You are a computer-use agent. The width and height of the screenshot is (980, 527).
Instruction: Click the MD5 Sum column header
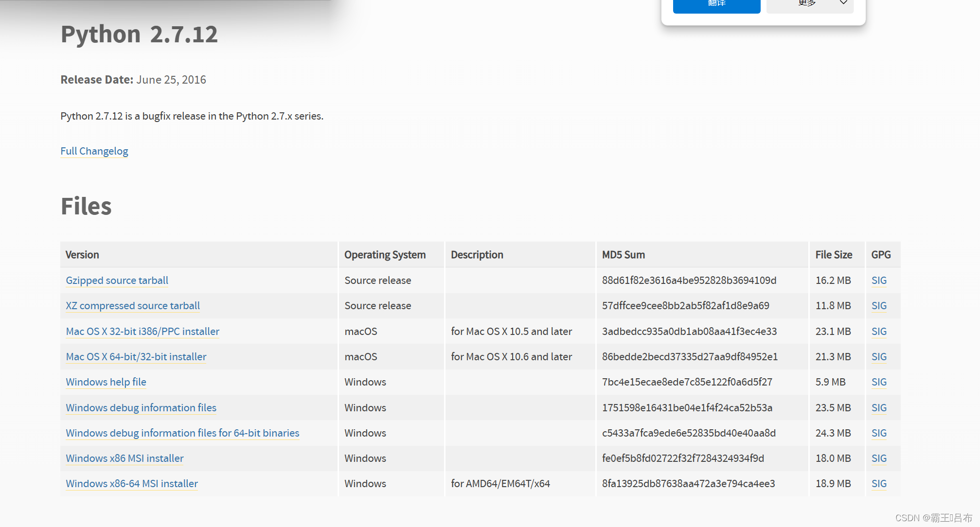tap(624, 255)
